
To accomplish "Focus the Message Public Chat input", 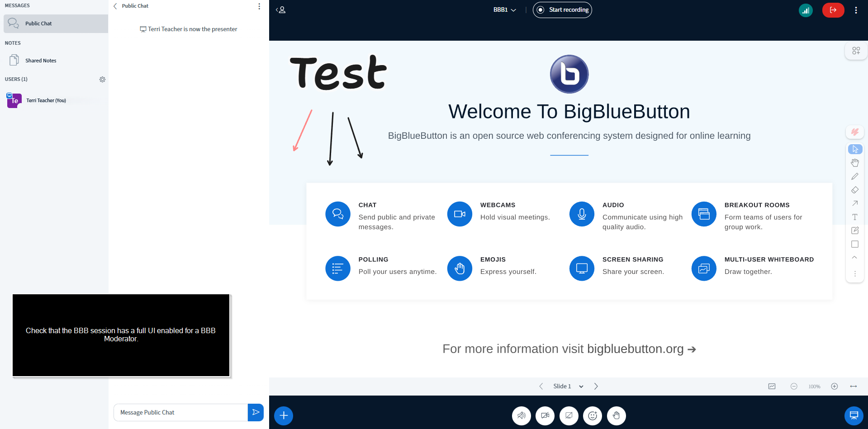I will [180, 412].
